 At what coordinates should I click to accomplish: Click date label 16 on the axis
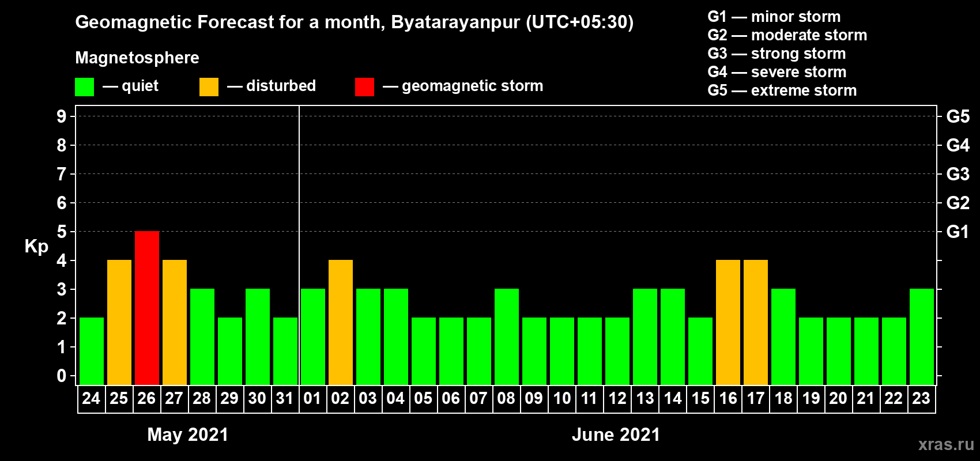point(728,398)
